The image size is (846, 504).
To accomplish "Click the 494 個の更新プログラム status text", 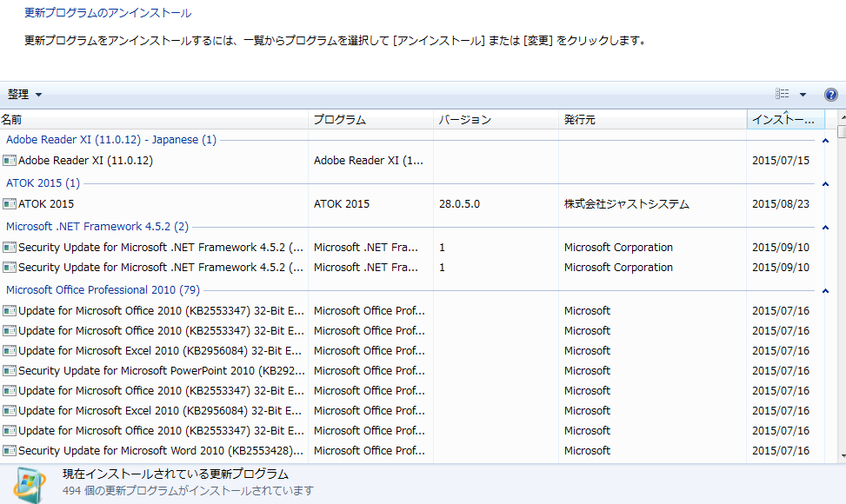I will [188, 491].
